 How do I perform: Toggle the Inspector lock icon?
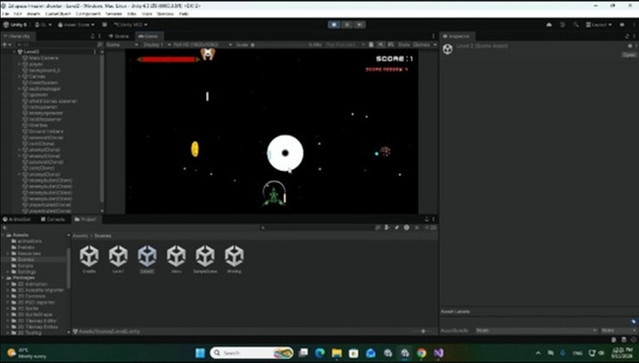click(x=627, y=36)
